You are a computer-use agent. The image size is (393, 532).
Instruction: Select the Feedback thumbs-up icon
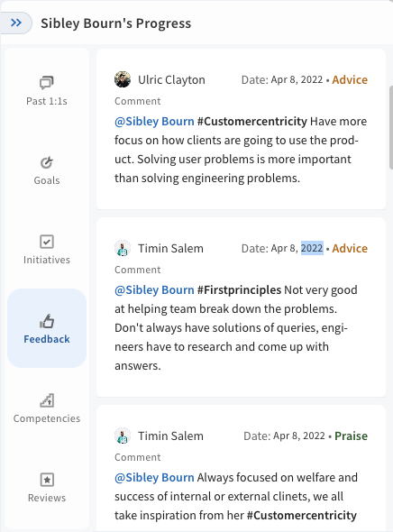(x=47, y=321)
